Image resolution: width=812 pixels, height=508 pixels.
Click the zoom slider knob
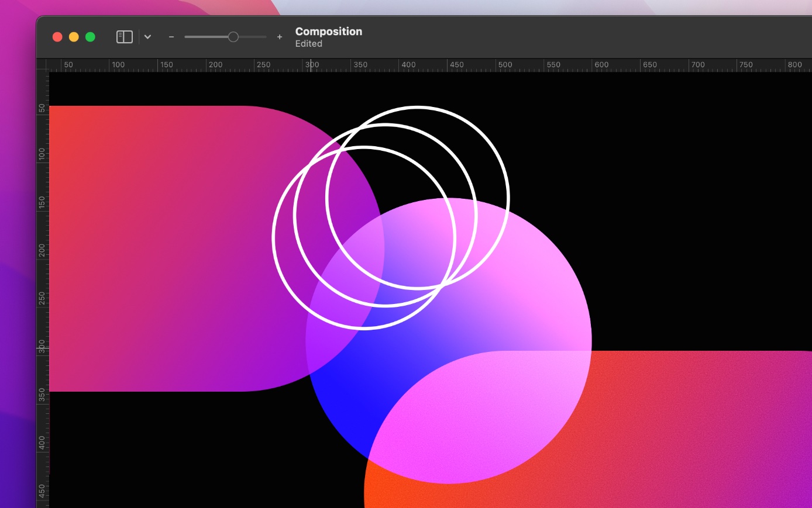click(233, 37)
